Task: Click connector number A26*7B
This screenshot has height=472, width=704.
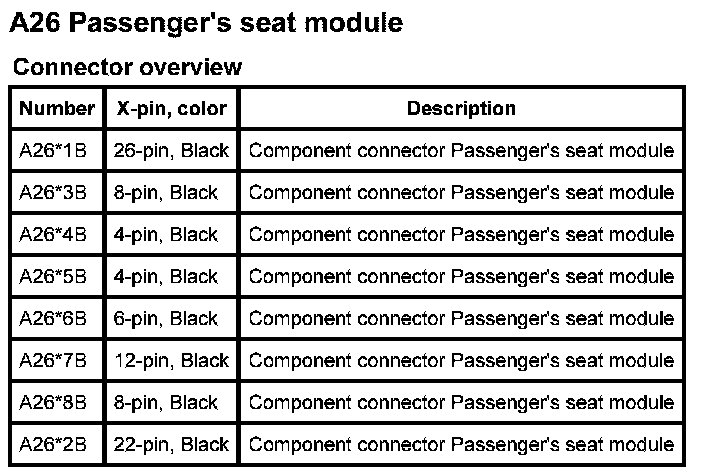Action: pyautogui.click(x=54, y=360)
